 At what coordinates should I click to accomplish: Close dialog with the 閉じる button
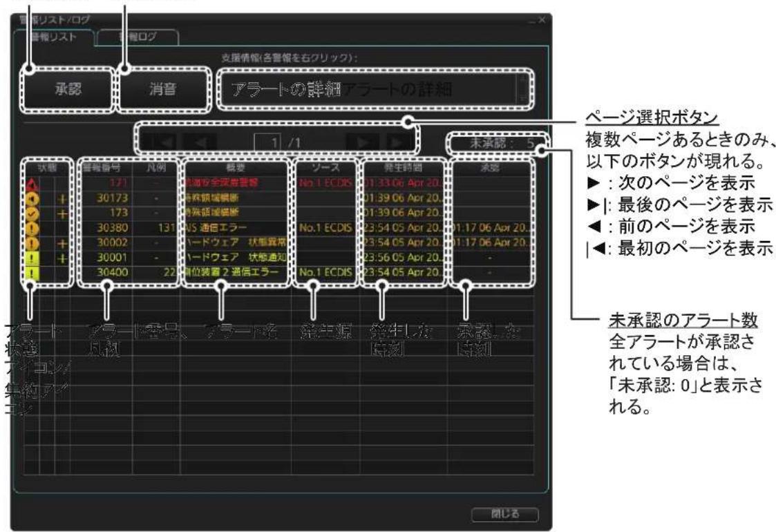click(x=504, y=513)
